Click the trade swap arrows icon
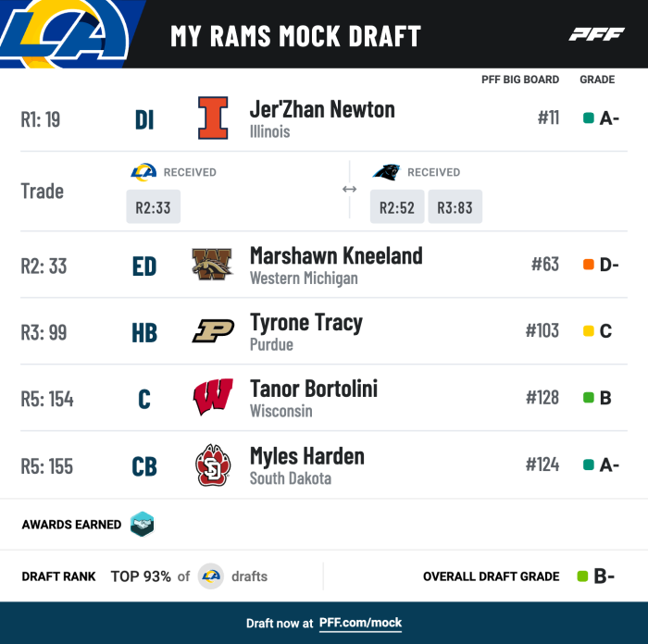Screen dimensions: 648x644 (x=349, y=190)
